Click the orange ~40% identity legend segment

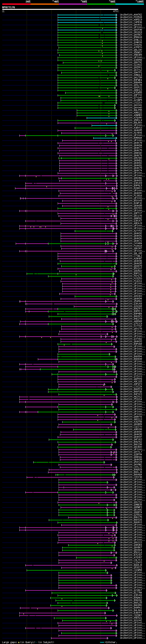pos(45,4)
